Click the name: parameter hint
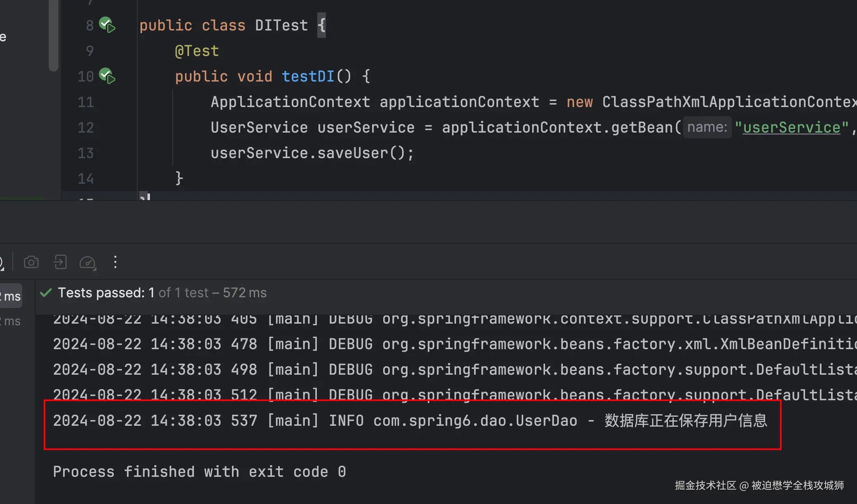 tap(707, 127)
